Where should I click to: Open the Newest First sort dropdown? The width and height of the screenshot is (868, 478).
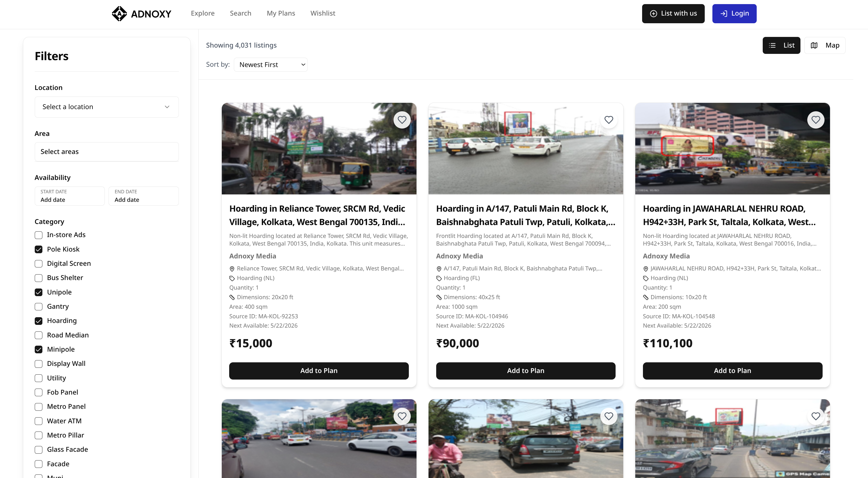pyautogui.click(x=270, y=65)
